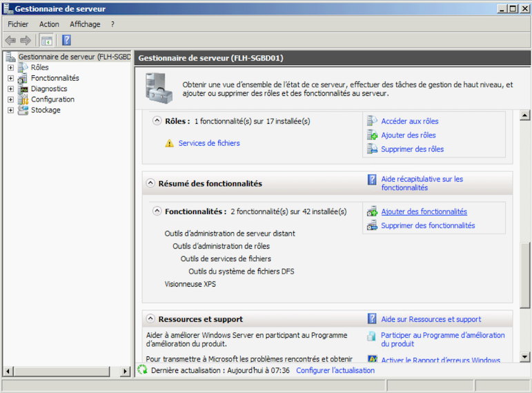Click 'Outils d'administration de serveur distant' text
The image size is (532, 393).
point(230,233)
